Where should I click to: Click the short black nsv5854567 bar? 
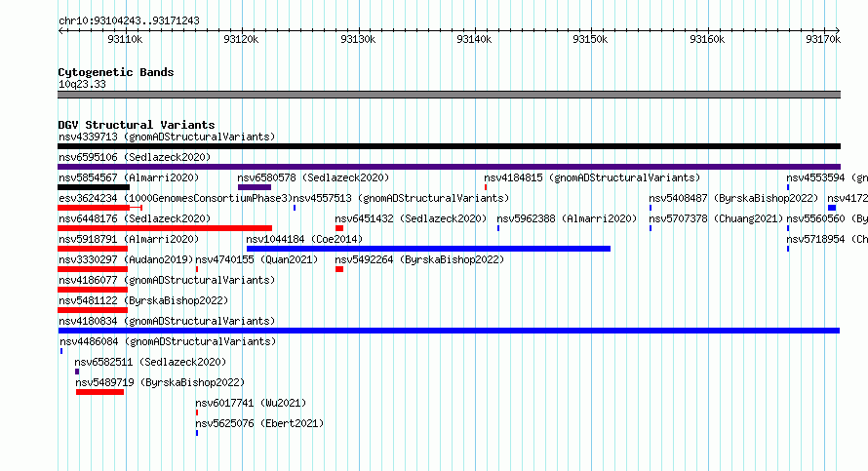tap(94, 187)
